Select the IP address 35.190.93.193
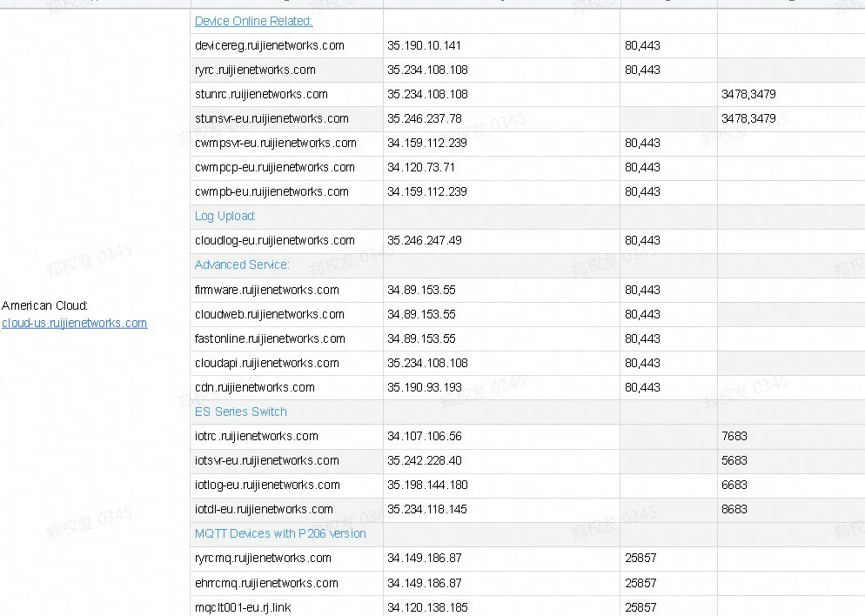 coord(424,387)
